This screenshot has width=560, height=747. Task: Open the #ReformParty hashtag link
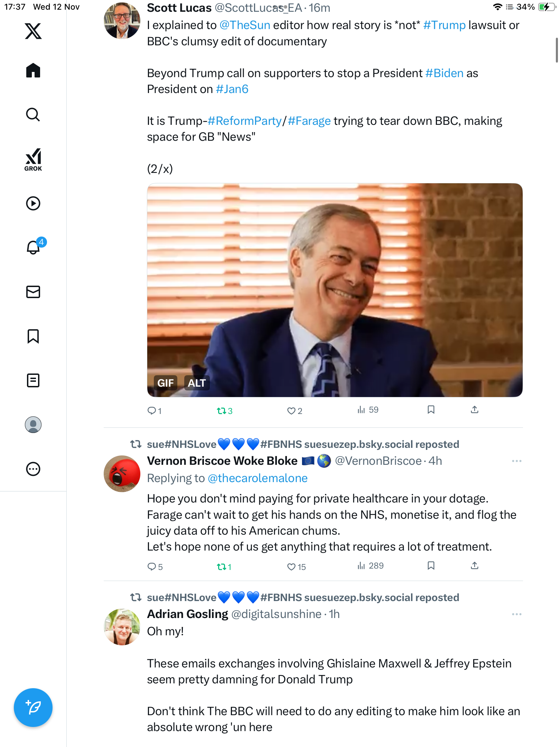click(245, 121)
